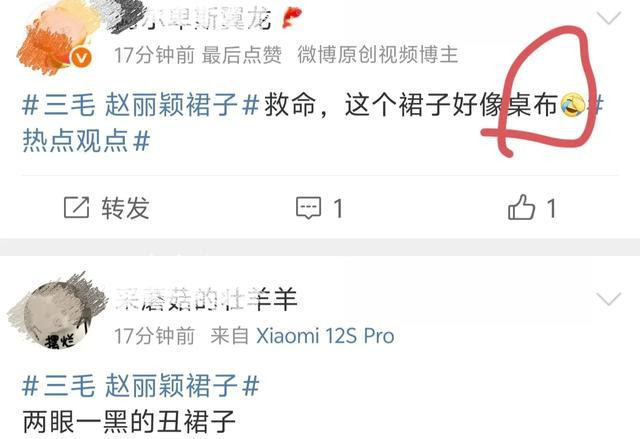Open hashtag #三毛 赵丽颖裙子# in second post
The image size is (640, 439).
point(141,386)
